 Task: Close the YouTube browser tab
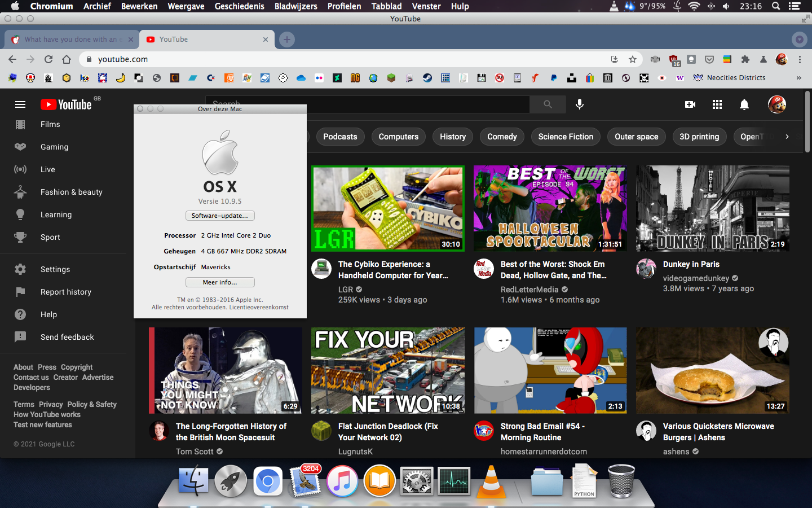click(x=266, y=40)
